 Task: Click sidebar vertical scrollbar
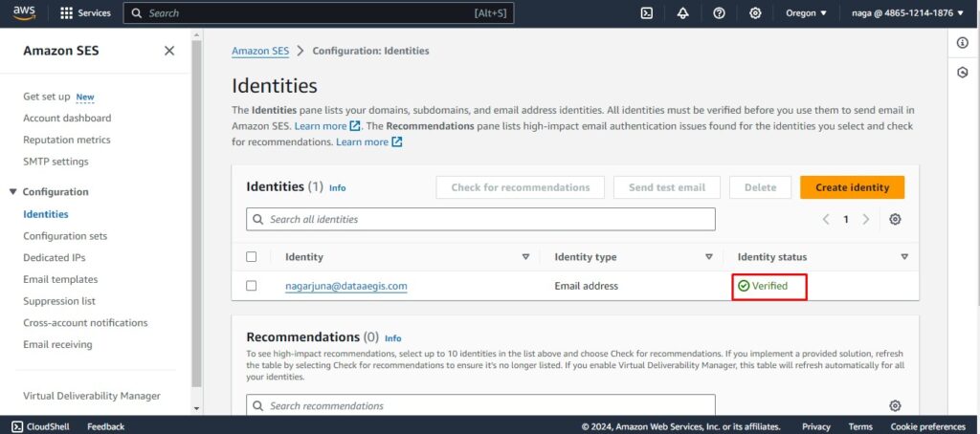[x=197, y=212]
